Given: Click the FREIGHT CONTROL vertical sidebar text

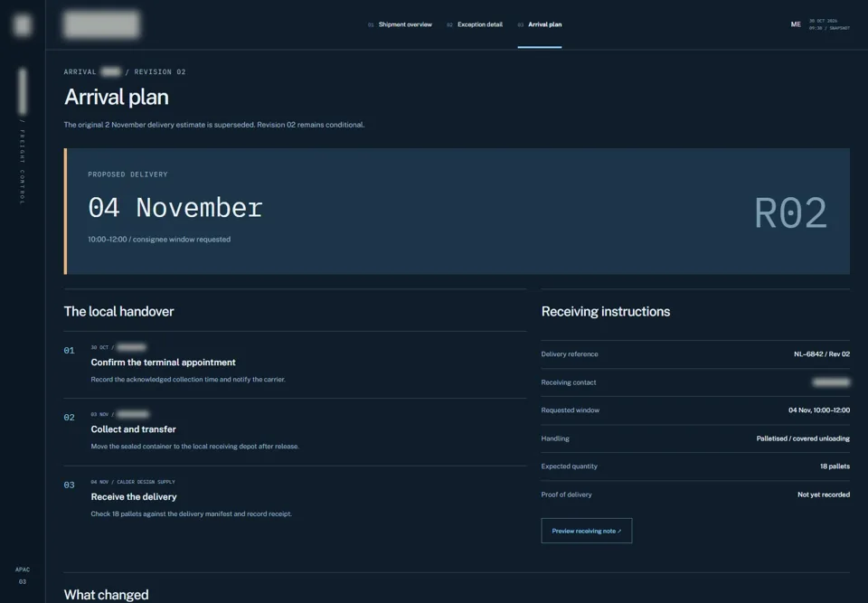Looking at the screenshot, I should (x=22, y=166).
